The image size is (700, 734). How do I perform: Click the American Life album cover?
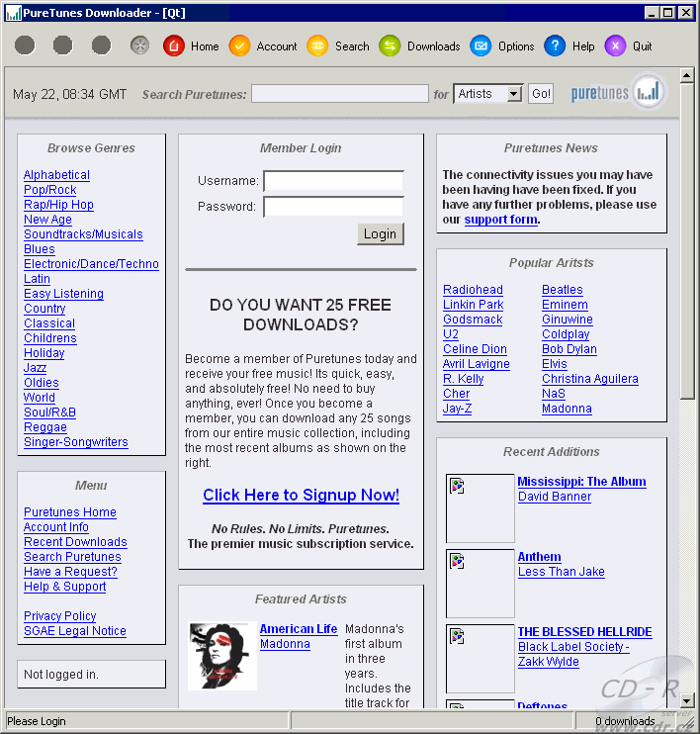click(222, 656)
